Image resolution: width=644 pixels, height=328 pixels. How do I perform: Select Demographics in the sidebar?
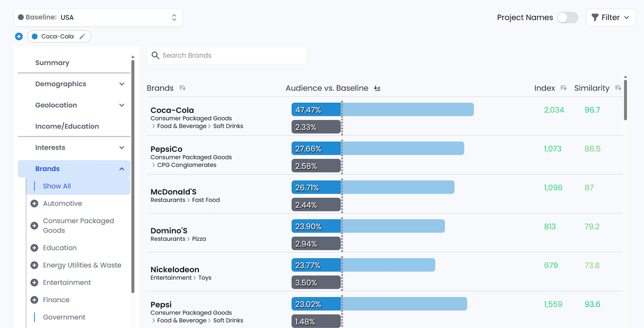pyautogui.click(x=61, y=84)
